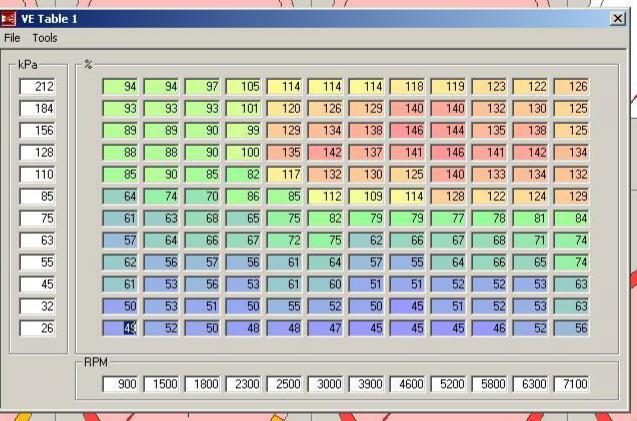Click VE cell 123 in the 212 kPa row
The width and height of the screenshot is (637, 421).
coord(490,87)
